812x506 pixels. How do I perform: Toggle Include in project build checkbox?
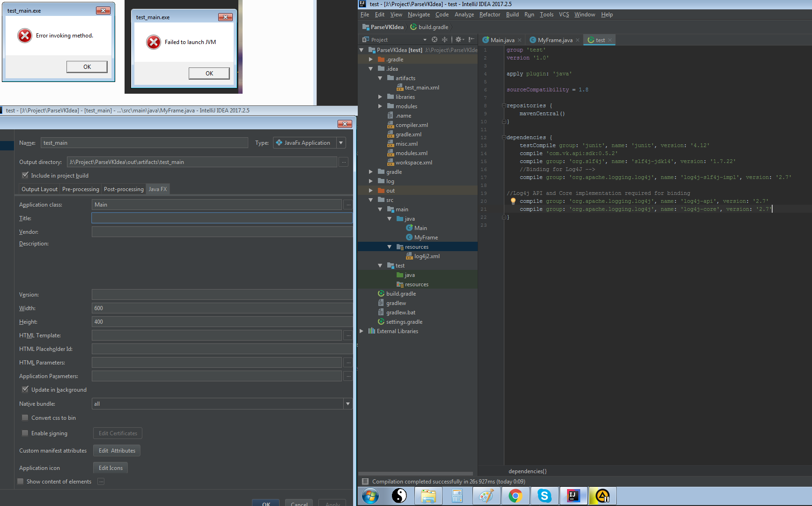click(x=25, y=175)
